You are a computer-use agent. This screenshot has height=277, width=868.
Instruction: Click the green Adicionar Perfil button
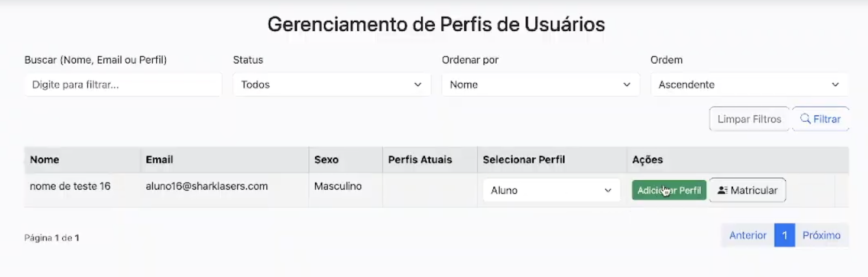668,190
